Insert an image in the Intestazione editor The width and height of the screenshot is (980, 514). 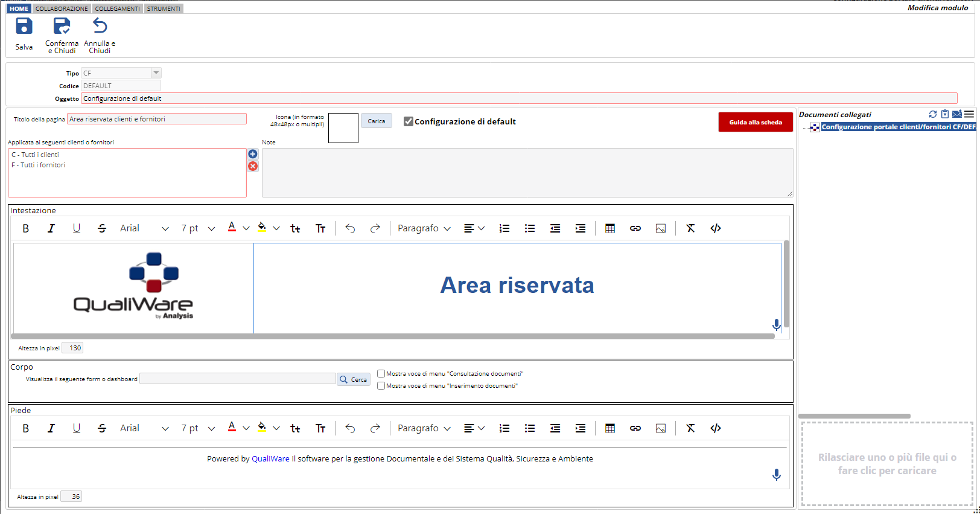click(661, 228)
